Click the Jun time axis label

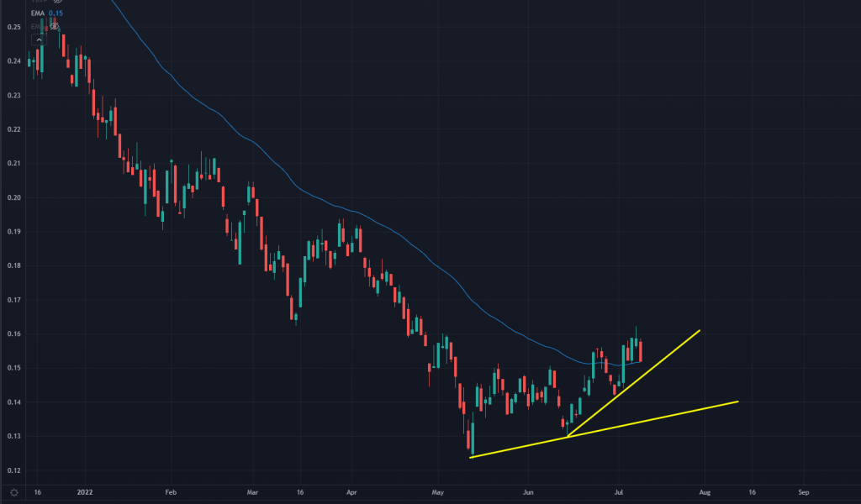[x=528, y=492]
